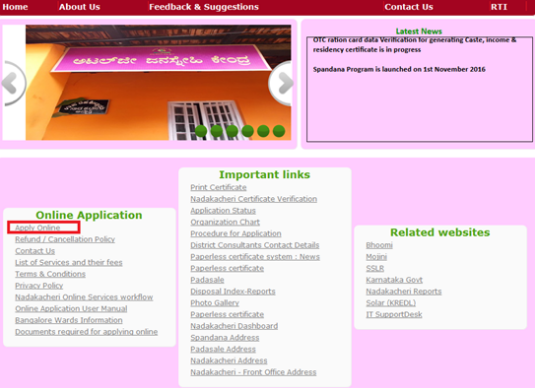Show the previous slide with left arrow
Image resolution: width=535 pixels, height=388 pixels.
(14, 83)
